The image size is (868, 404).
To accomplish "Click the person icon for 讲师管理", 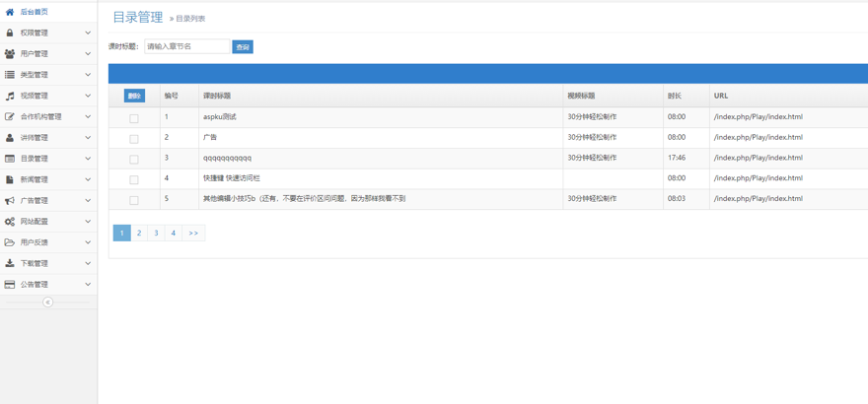I will coord(10,138).
